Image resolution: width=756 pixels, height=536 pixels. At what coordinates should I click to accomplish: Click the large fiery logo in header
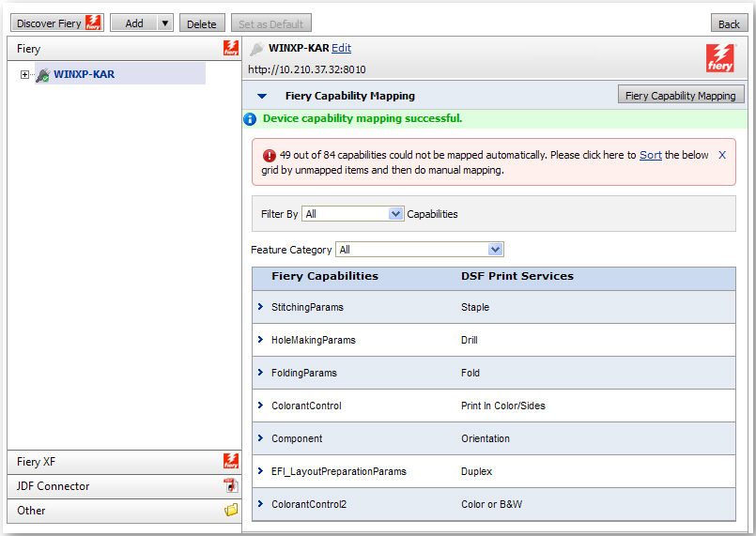tap(720, 58)
